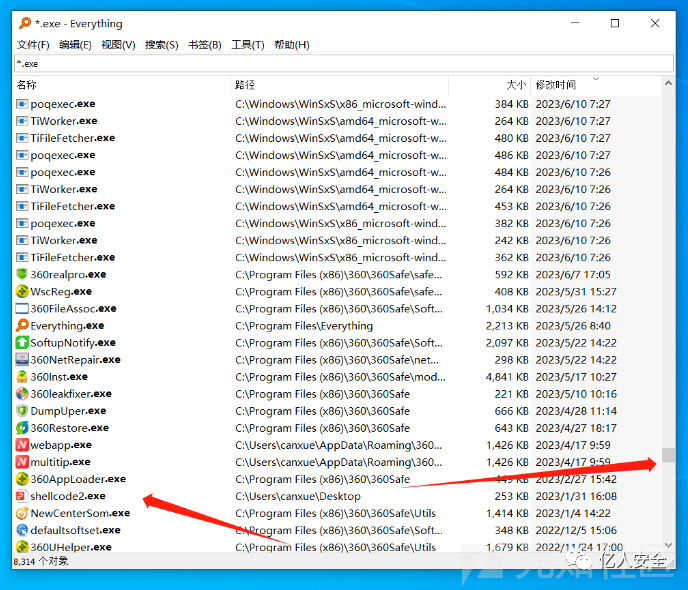Click the 360AppLoader.exe file icon
688x590 pixels.
click(22, 479)
